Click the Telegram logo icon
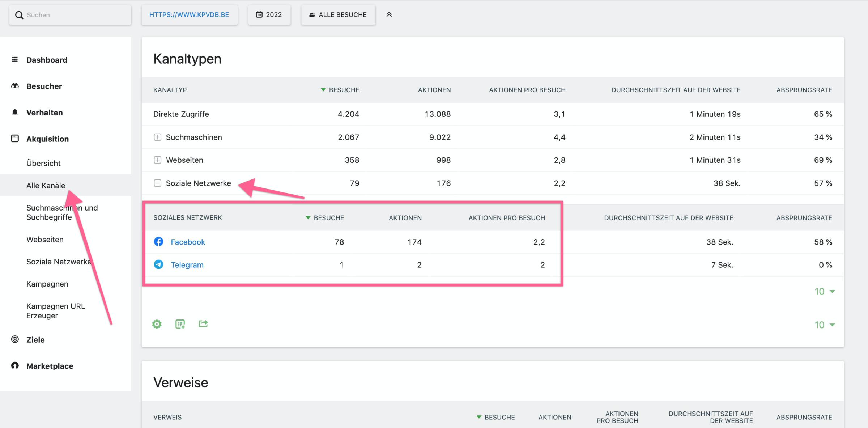The width and height of the screenshot is (868, 428). (x=158, y=264)
